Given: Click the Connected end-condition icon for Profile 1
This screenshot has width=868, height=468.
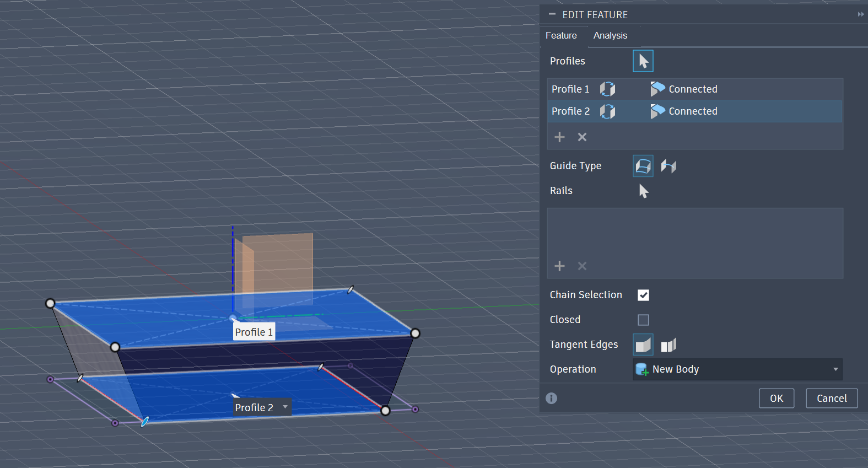Looking at the screenshot, I should click(657, 89).
